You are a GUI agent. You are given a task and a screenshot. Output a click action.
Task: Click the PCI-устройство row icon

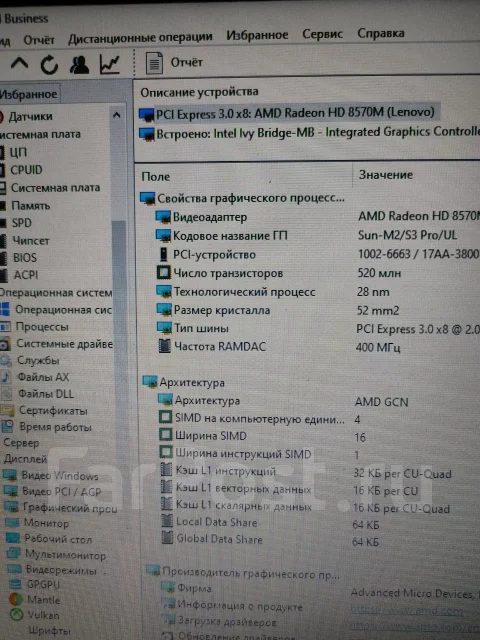[x=164, y=255]
